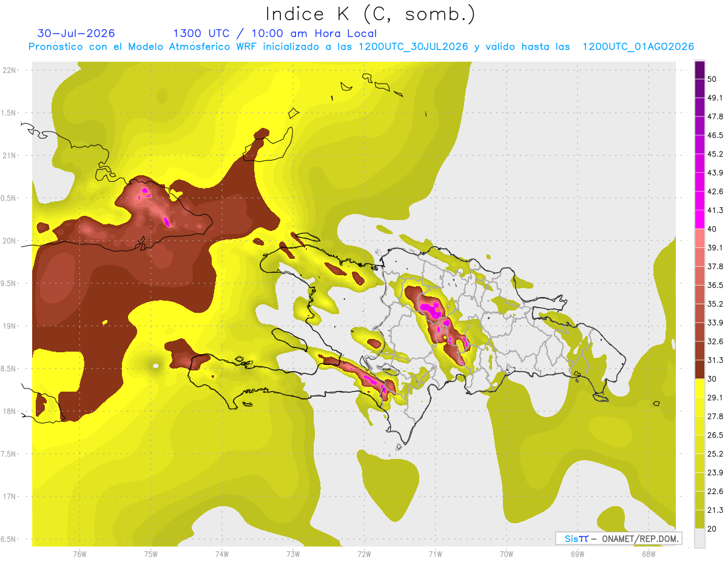Image resolution: width=728 pixels, height=562 pixels.
Task: Click the latitude axis label '18N'
Action: (x=10, y=411)
